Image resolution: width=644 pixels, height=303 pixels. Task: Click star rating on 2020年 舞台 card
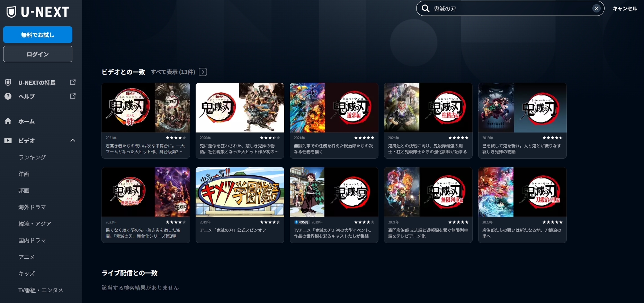click(270, 138)
